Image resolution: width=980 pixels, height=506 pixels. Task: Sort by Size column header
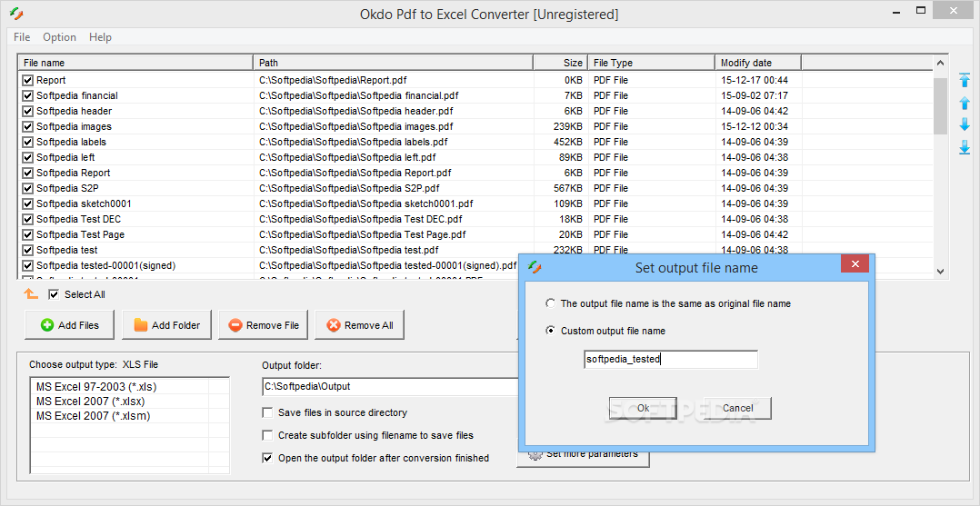tap(561, 63)
